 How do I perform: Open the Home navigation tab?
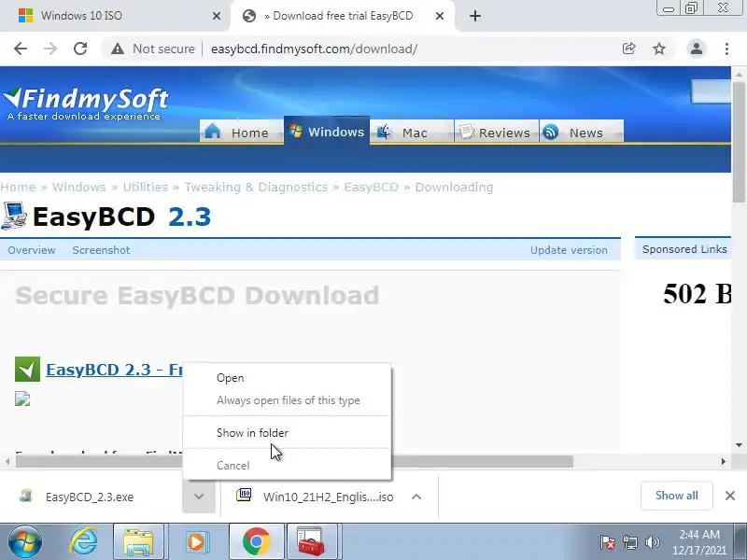point(241,132)
